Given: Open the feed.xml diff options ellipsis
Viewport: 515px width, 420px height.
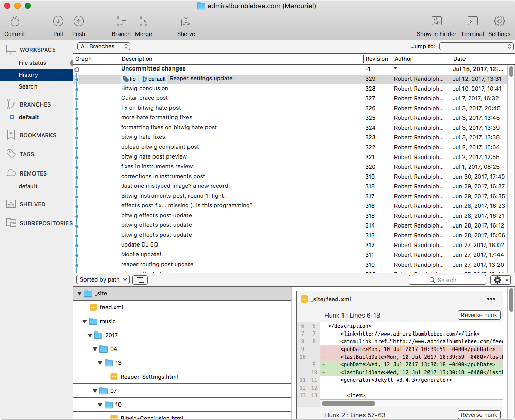Looking at the screenshot, I should (491, 299).
